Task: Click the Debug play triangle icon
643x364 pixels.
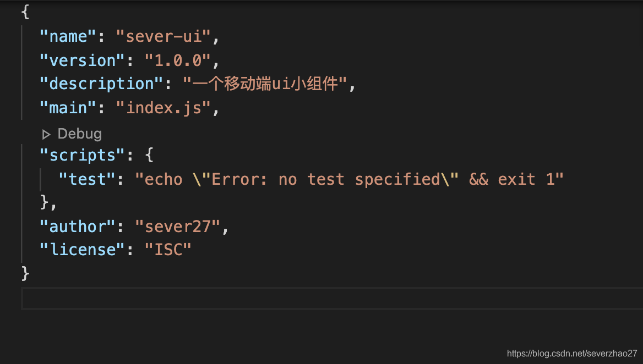Action: [46, 134]
